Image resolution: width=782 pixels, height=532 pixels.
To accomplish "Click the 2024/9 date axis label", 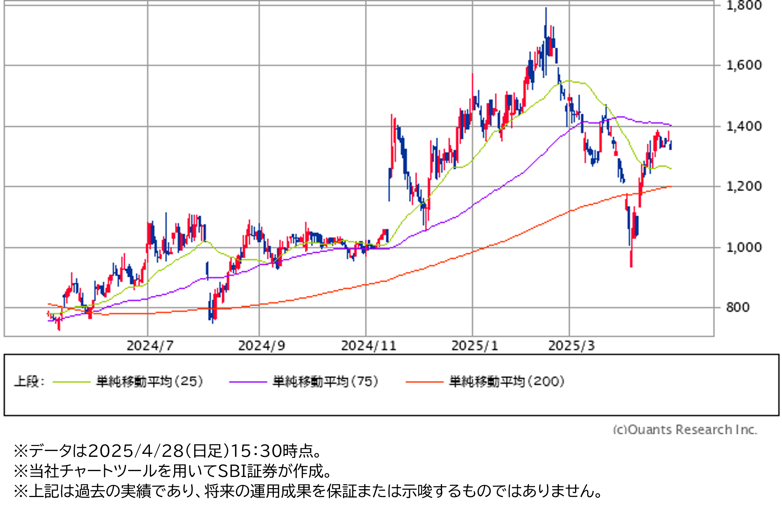I will (x=262, y=346).
